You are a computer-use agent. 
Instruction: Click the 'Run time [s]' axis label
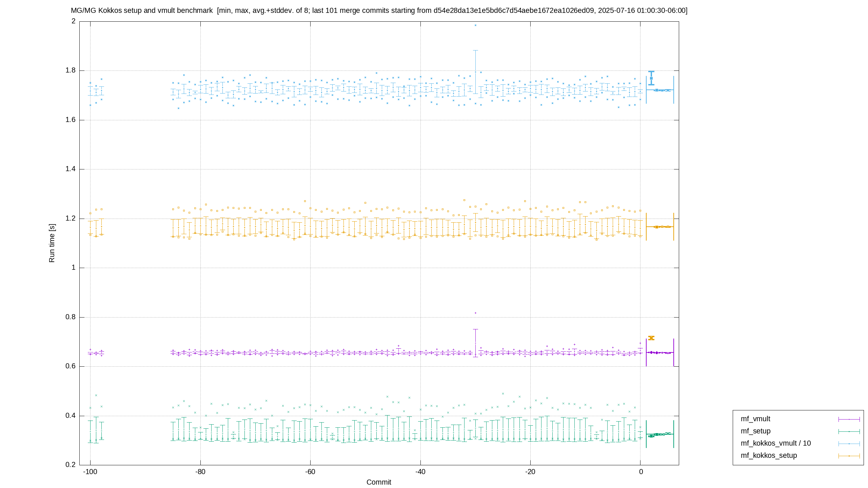pos(52,243)
